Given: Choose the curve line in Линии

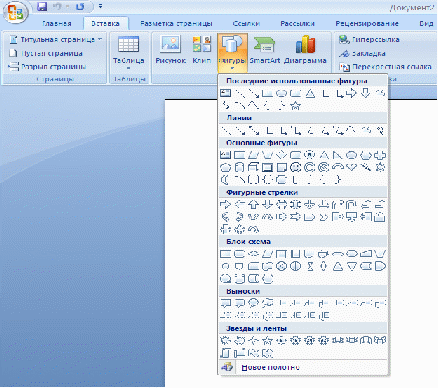Looking at the screenshot, I should click(x=351, y=130).
